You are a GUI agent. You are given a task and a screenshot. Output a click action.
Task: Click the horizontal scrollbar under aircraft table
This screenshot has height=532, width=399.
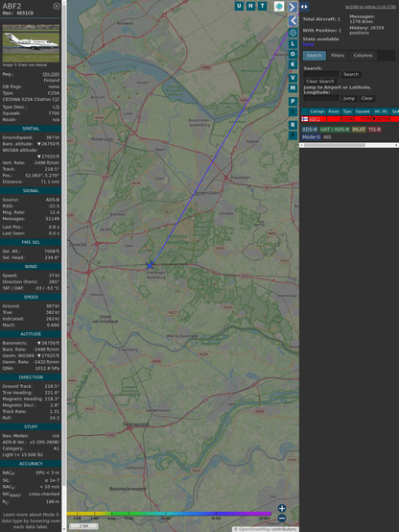click(x=349, y=145)
